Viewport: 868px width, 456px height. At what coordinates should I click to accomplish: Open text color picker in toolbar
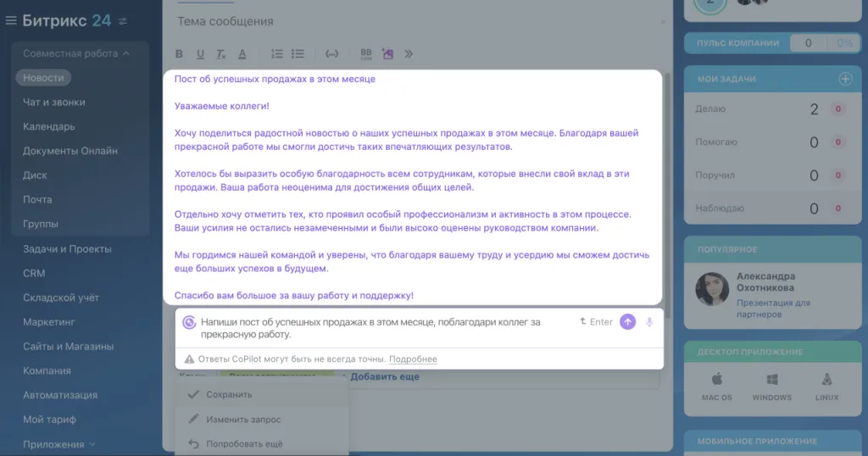pyautogui.click(x=242, y=54)
